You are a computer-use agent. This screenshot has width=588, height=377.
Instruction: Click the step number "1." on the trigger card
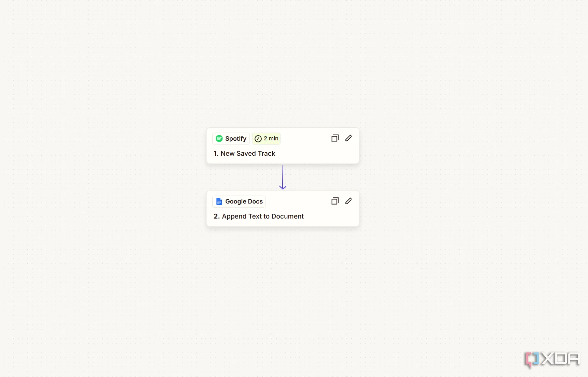pos(216,154)
